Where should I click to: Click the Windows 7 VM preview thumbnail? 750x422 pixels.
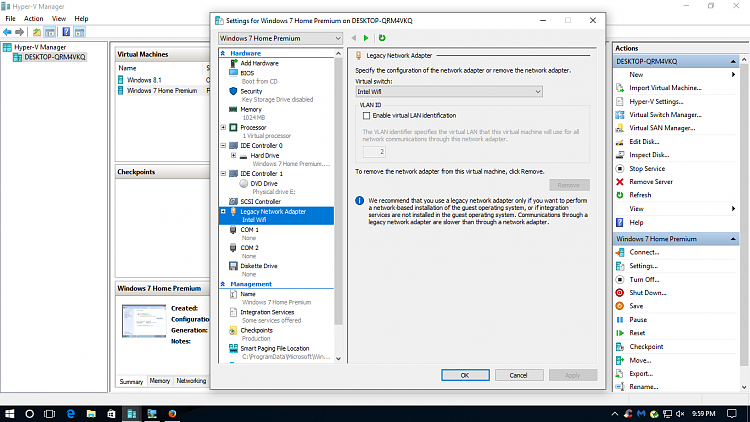click(x=143, y=321)
